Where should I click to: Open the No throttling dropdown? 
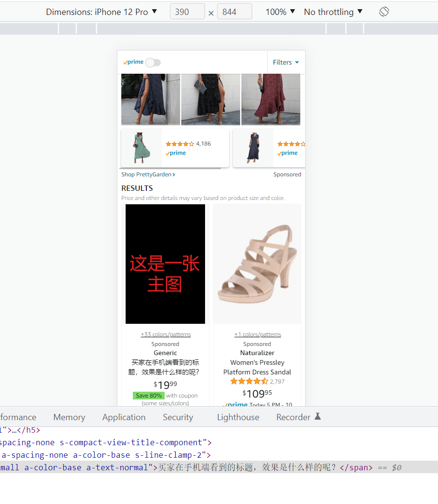(334, 12)
